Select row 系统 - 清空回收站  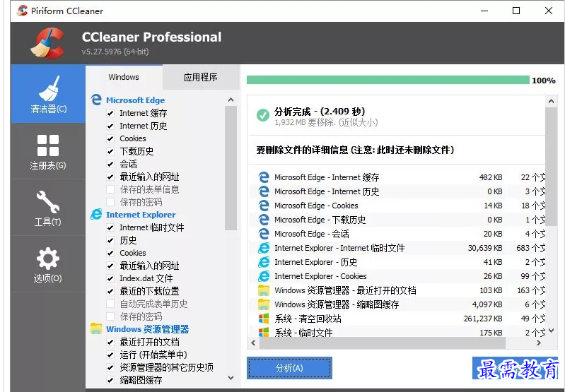(x=397, y=319)
